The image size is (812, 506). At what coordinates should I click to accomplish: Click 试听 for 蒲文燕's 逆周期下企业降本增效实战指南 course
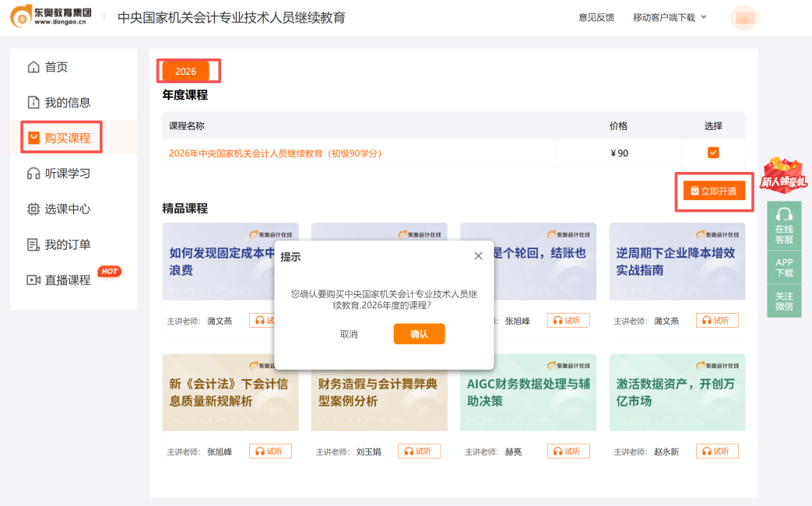(716, 320)
